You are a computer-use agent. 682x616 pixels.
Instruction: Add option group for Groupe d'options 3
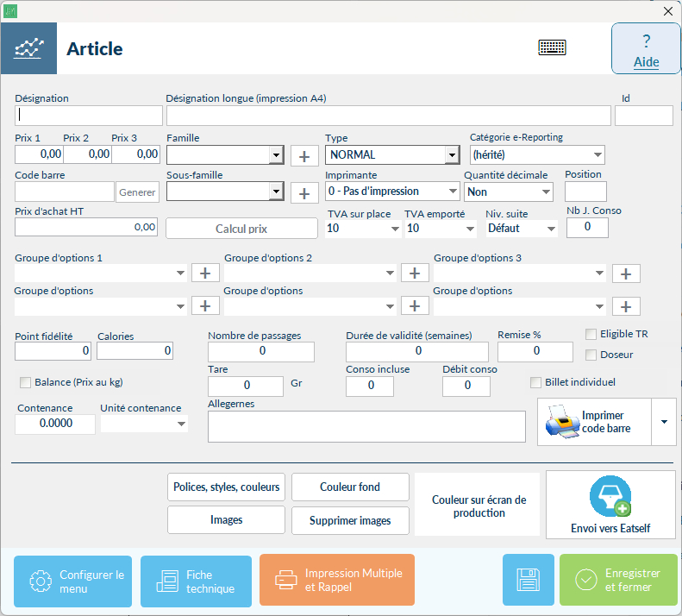point(626,273)
